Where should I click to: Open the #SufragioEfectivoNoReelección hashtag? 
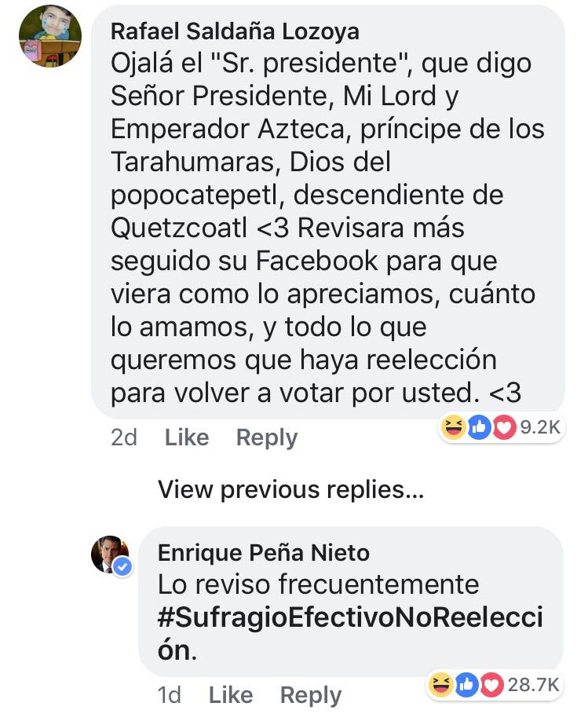[350, 617]
